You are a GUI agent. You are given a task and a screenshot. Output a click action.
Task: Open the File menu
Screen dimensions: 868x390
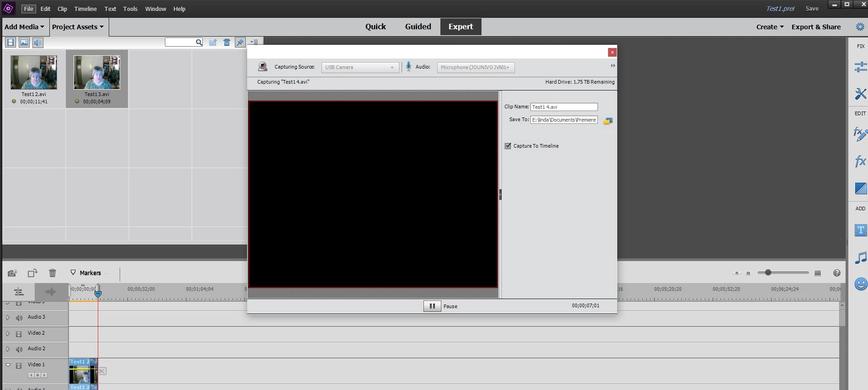(x=28, y=9)
